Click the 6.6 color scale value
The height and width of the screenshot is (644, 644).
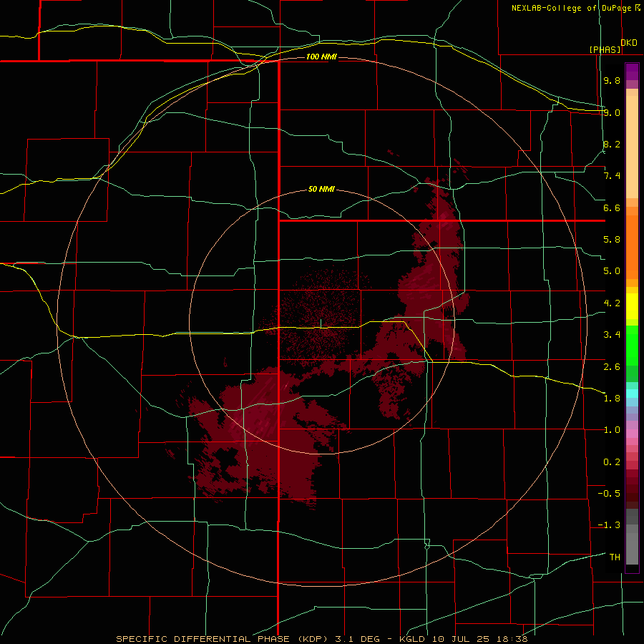pos(612,208)
